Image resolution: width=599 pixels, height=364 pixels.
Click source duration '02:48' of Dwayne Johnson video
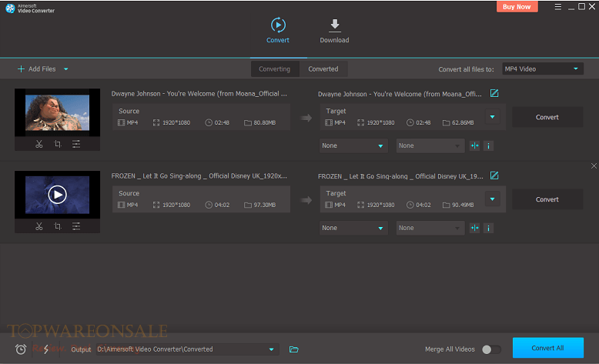coord(222,122)
